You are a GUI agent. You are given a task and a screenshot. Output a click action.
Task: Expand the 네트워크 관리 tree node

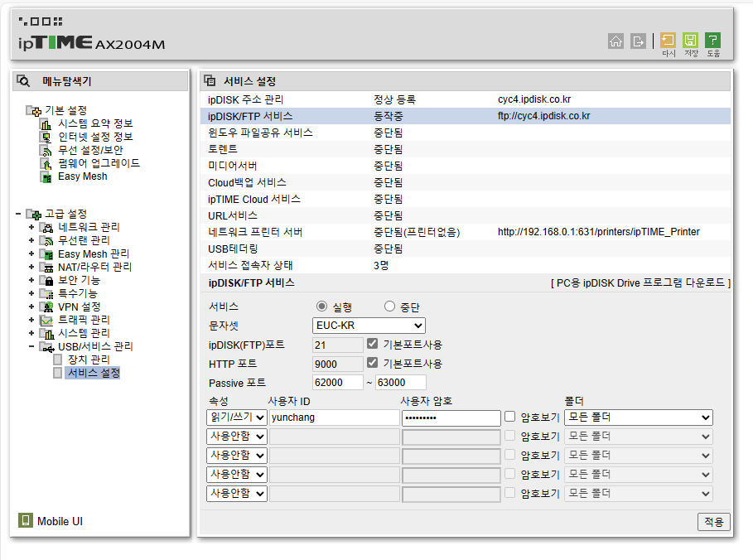point(31,227)
